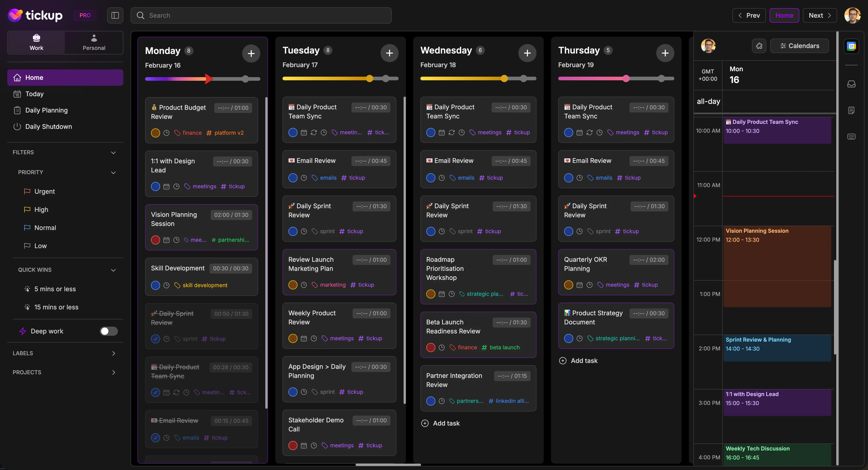Expand the PROJECTS section
The height and width of the screenshot is (470, 868).
(114, 372)
